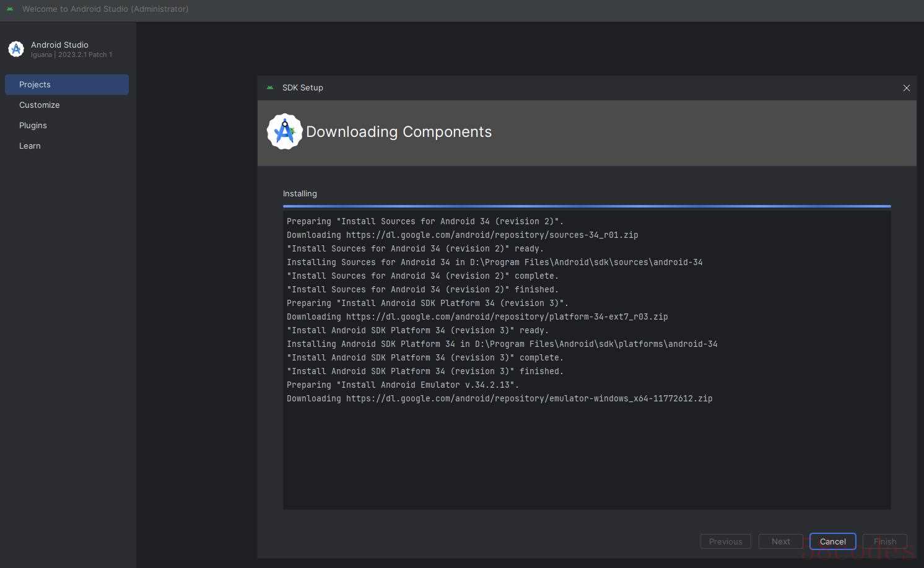Open the Plugins section
This screenshot has width=924, height=568.
click(x=67, y=125)
